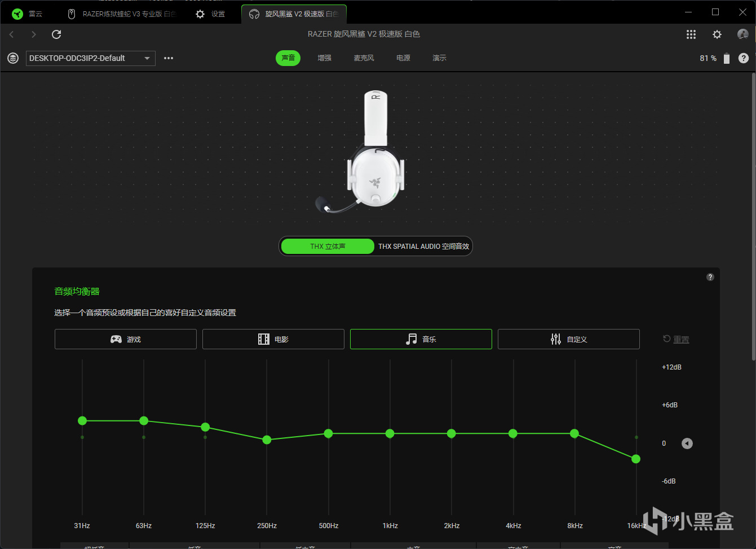
Task: Click the 8kHz equalizer band handle
Action: (574, 433)
